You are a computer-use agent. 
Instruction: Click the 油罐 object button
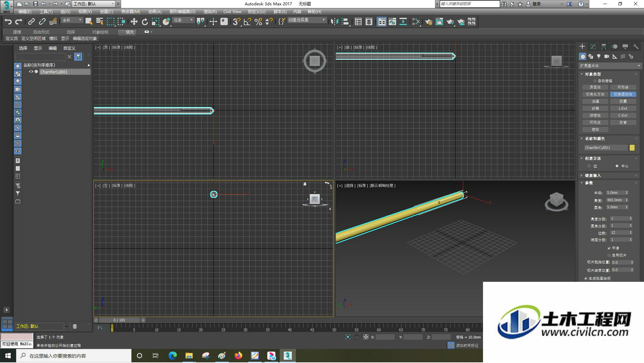(x=595, y=102)
